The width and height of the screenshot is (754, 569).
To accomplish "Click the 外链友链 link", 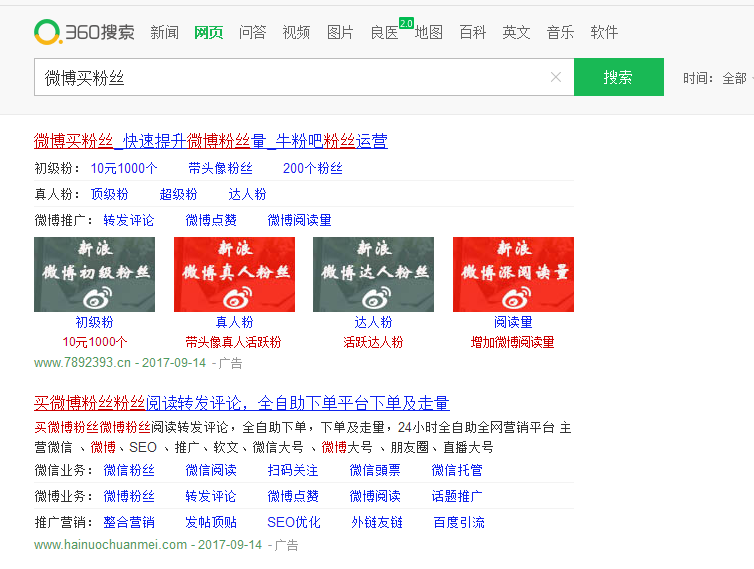I will pos(377,522).
